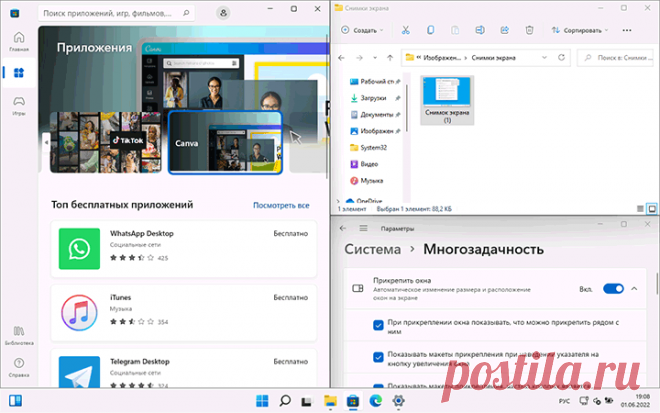This screenshot has height=413, width=660.
Task: Click the rename icon in Explorer toolbar
Action: tap(480, 30)
